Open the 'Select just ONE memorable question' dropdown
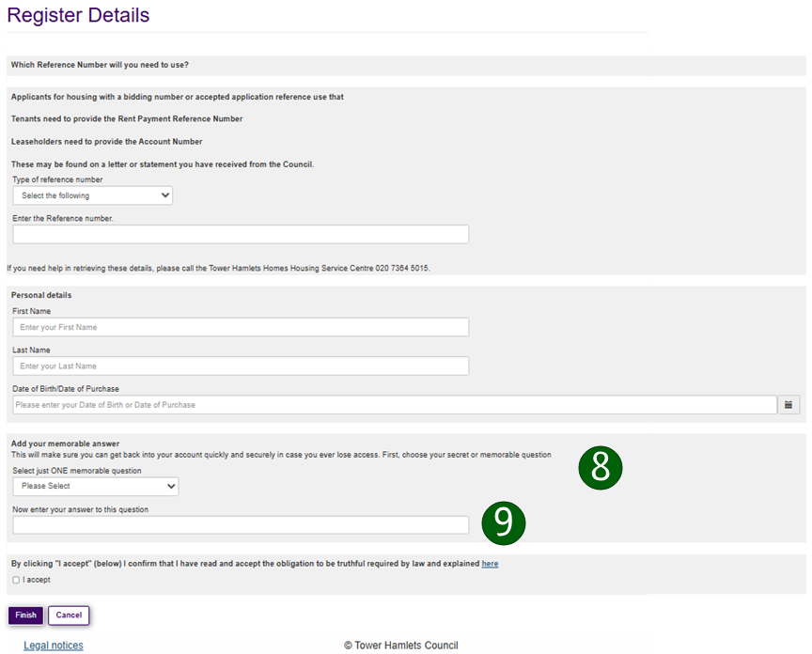This screenshot has height=654, width=812. click(x=94, y=487)
